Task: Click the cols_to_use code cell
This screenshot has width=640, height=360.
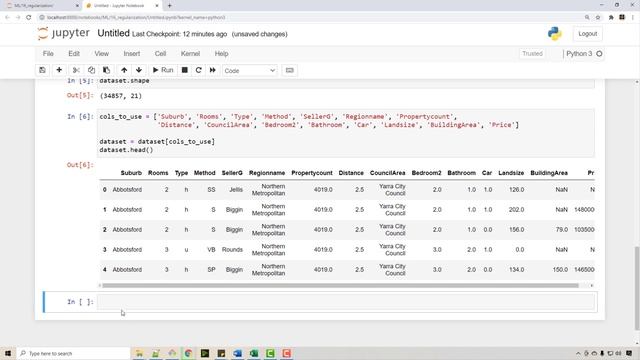Action: pos(346,133)
